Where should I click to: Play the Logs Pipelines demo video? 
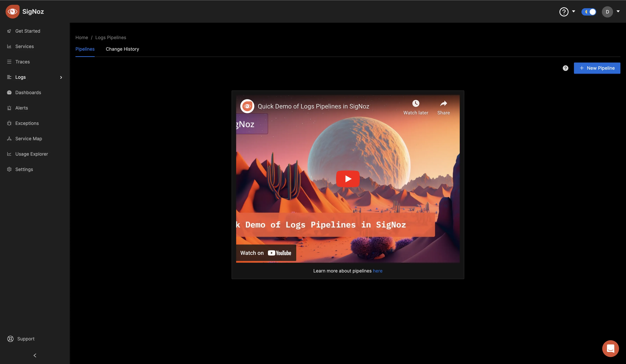click(x=348, y=179)
